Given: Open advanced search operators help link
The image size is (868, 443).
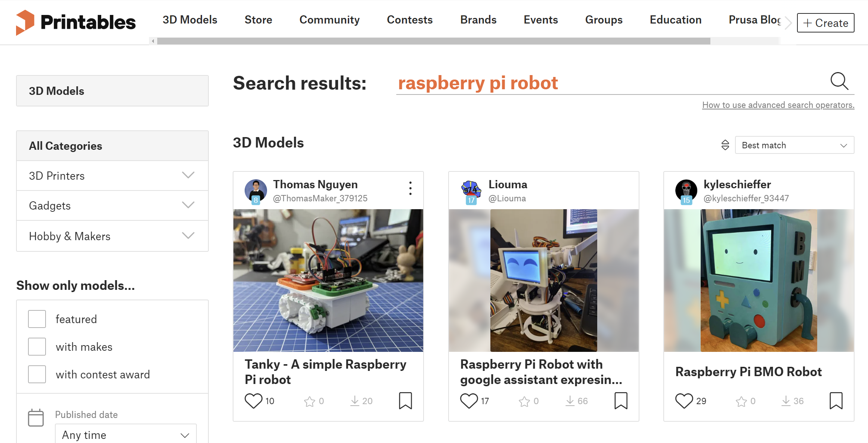Looking at the screenshot, I should coord(778,105).
